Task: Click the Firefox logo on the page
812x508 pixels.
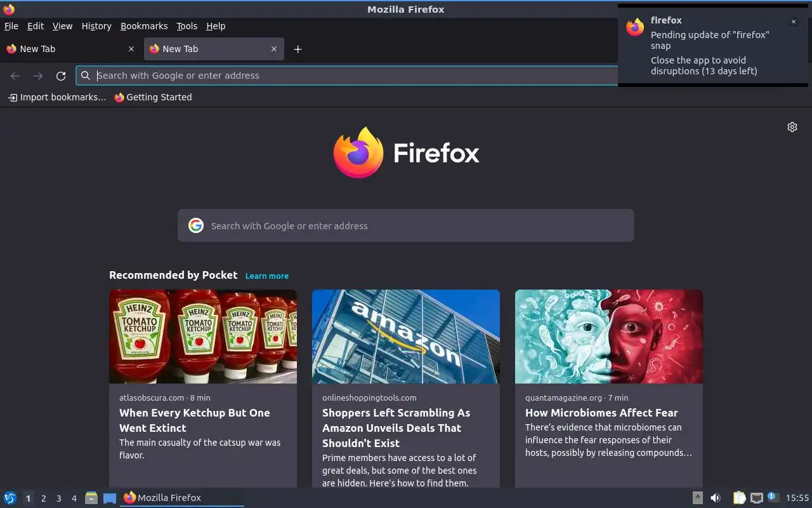Action: pos(406,152)
